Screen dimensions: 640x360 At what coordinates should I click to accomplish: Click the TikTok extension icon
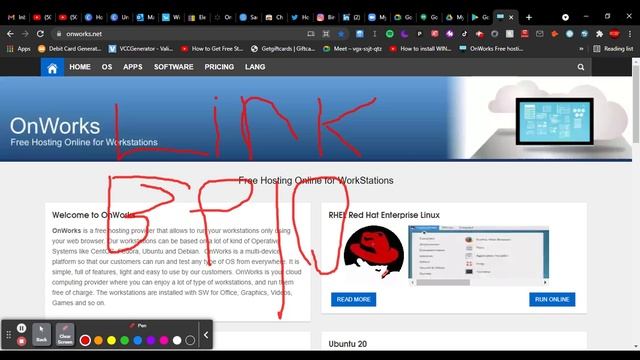pyautogui.click(x=464, y=34)
